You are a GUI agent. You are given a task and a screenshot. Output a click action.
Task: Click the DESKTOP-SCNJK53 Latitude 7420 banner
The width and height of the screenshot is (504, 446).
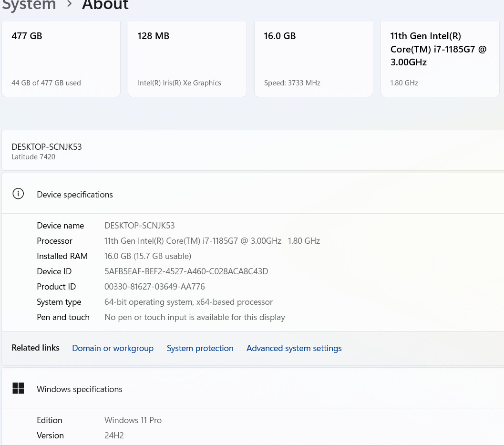[253, 150]
